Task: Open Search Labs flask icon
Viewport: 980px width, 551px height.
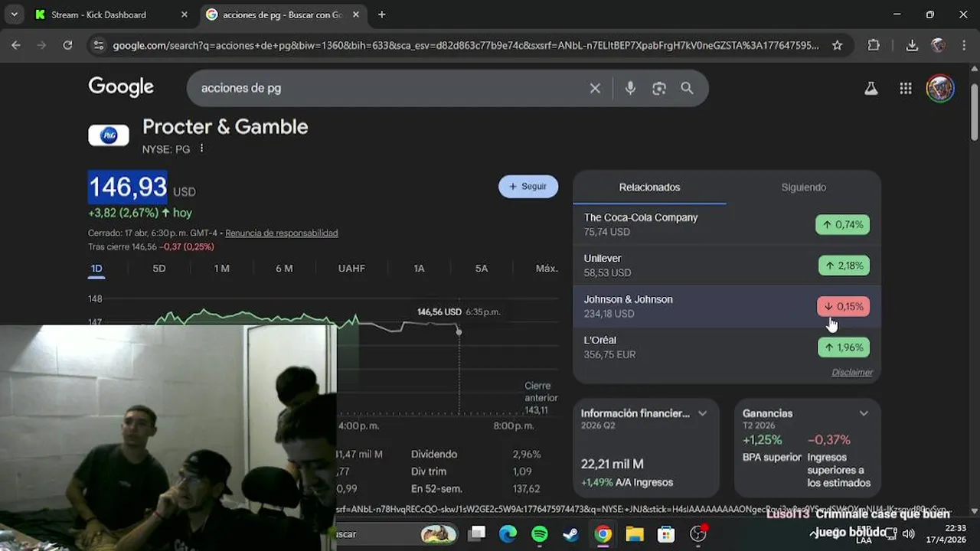Action: click(x=871, y=88)
